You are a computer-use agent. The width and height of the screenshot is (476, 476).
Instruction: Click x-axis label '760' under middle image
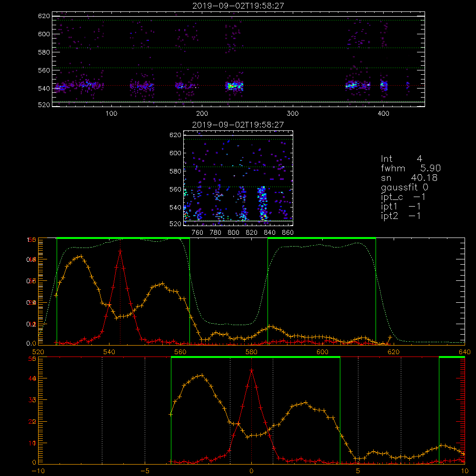[x=198, y=233]
